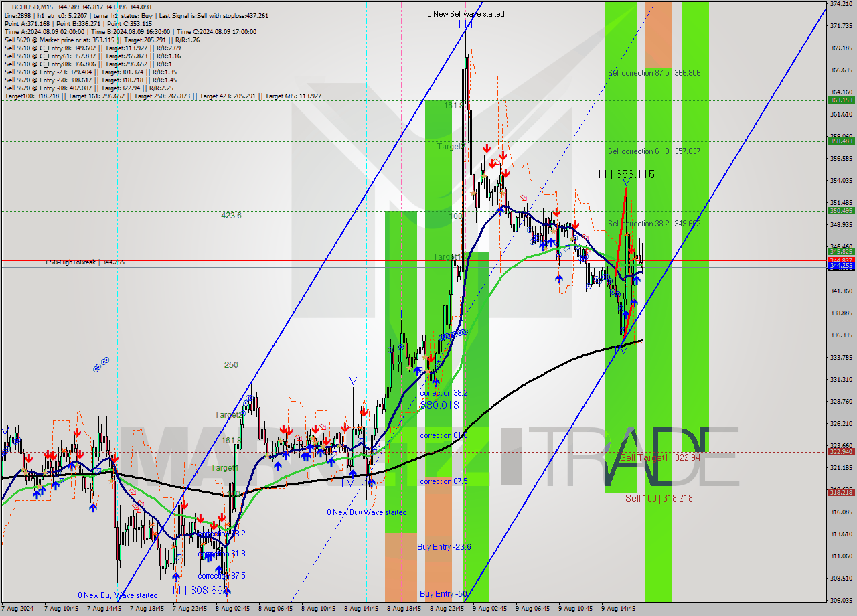Image resolution: width=857 pixels, height=616 pixels.
Task: Click the 'Sell Target1 | 322.94' label
Action: click(661, 457)
